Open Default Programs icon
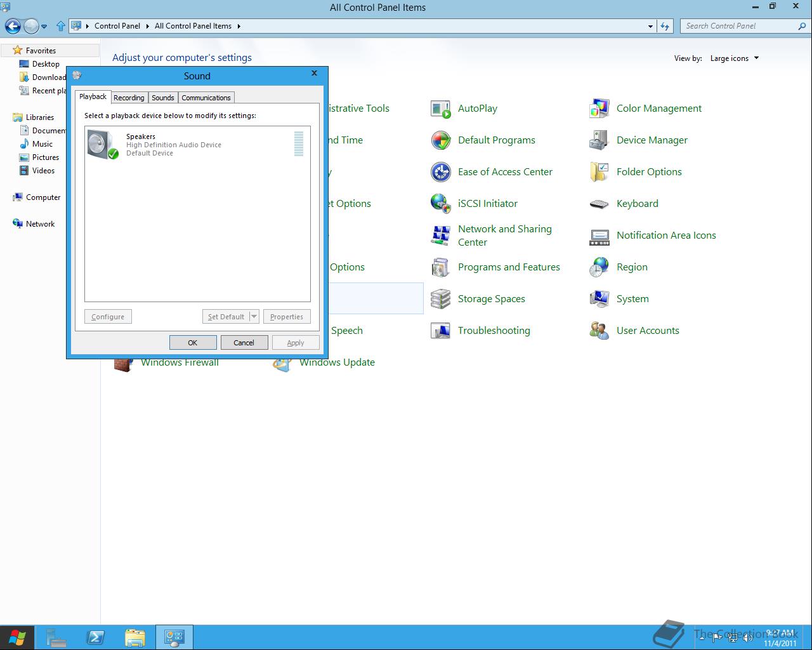 [440, 140]
